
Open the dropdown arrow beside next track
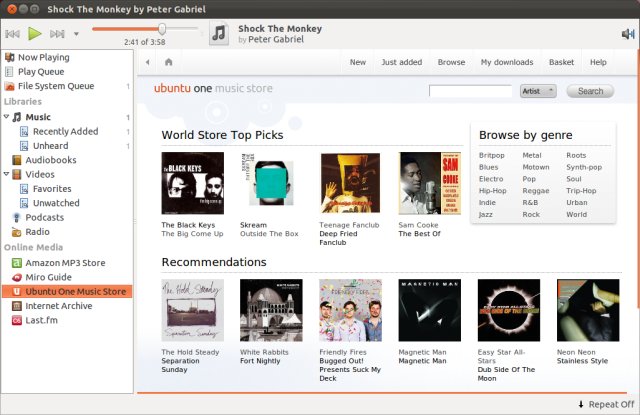(x=76, y=34)
